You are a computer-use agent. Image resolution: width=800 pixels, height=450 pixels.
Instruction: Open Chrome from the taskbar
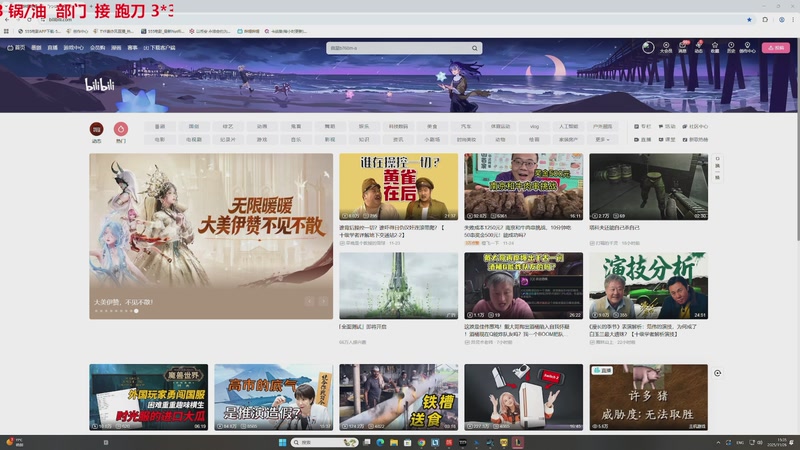pos(421,442)
